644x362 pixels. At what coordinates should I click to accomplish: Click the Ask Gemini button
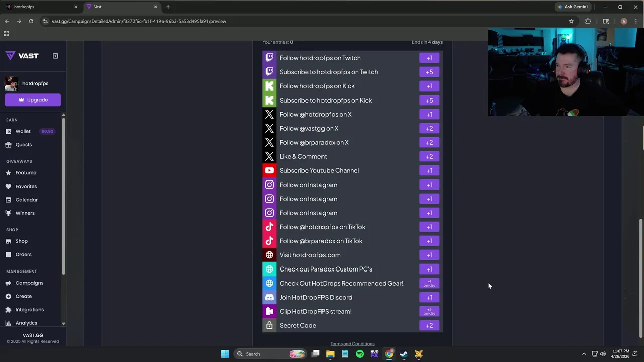pyautogui.click(x=573, y=7)
